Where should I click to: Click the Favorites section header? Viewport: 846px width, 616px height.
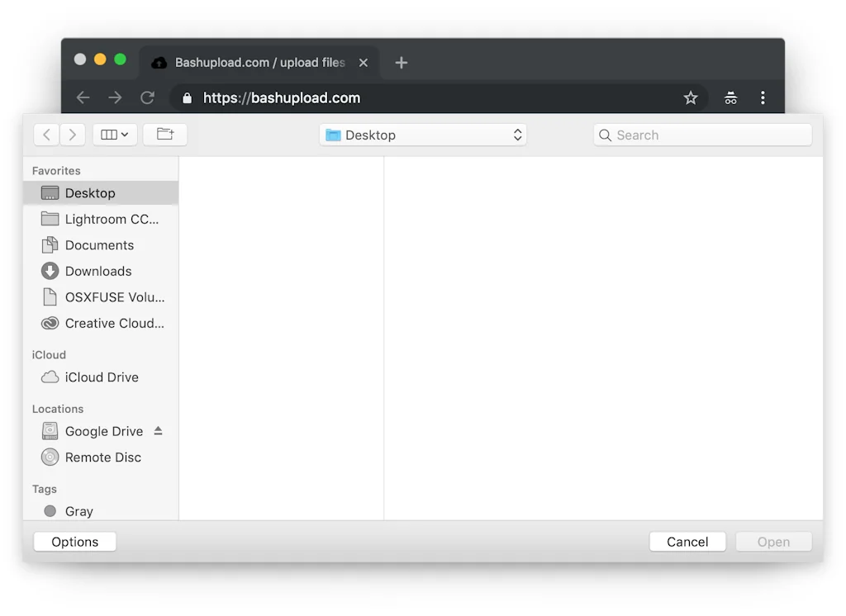point(56,170)
